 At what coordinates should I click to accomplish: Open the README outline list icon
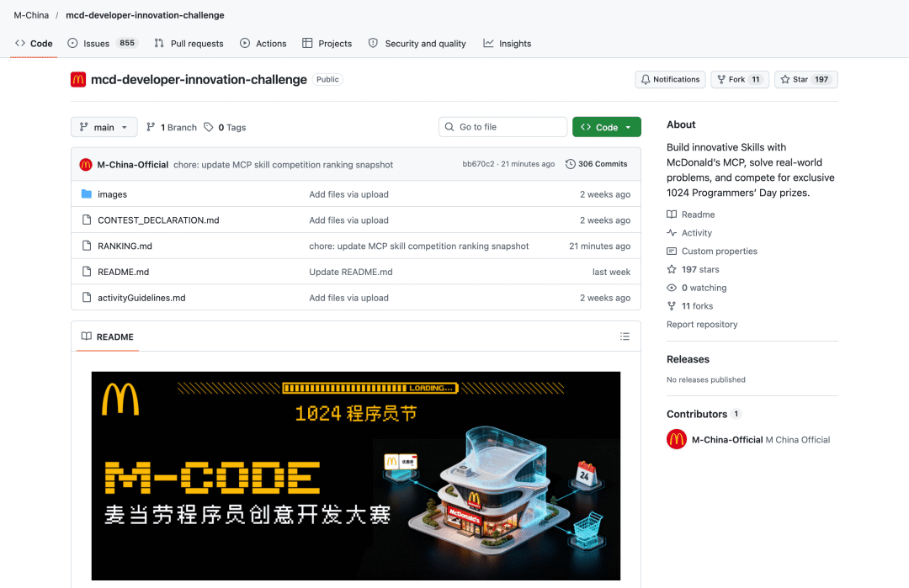(x=625, y=336)
